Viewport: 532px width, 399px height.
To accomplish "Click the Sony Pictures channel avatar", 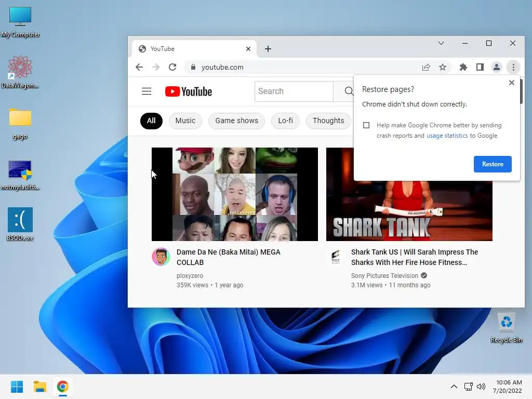I will 336,257.
